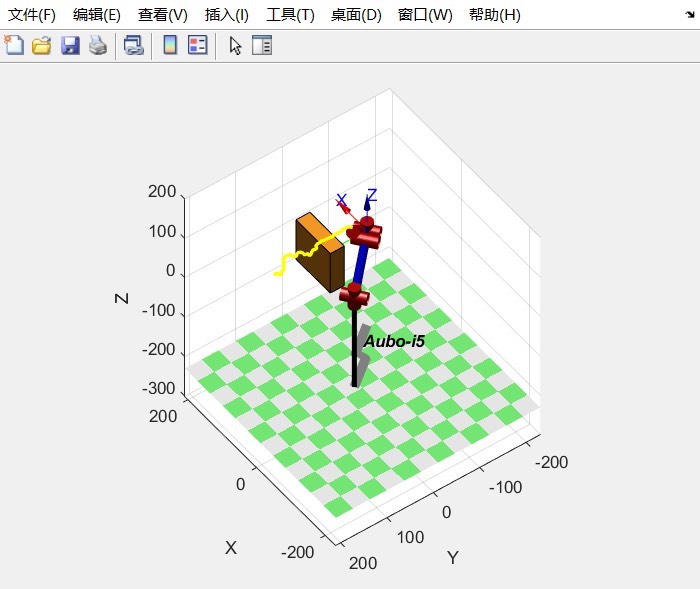The width and height of the screenshot is (700, 589).
Task: Click the lower red joint of the robot
Action: click(354, 296)
